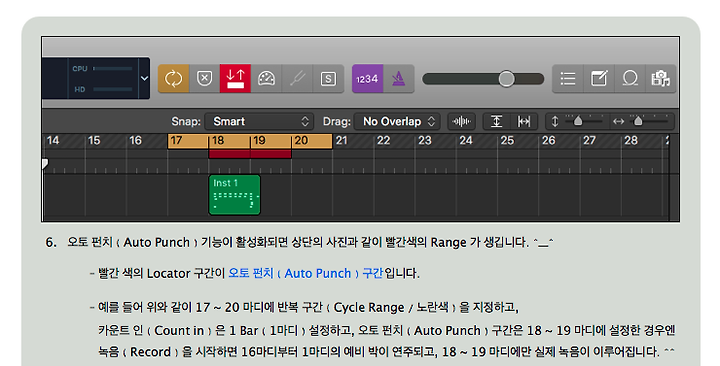Click the horizontal auto zoom icon
Viewport: 720px width, 366px height.
523,121
